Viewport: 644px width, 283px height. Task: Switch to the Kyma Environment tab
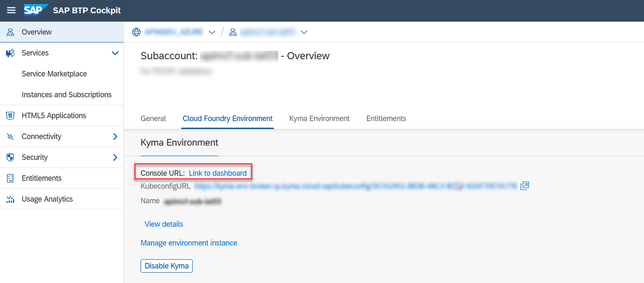(x=319, y=119)
